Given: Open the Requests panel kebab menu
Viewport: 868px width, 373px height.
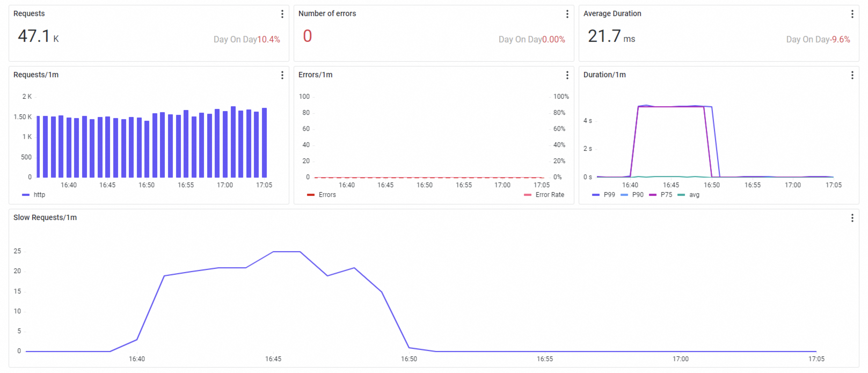Looking at the screenshot, I should 282,14.
